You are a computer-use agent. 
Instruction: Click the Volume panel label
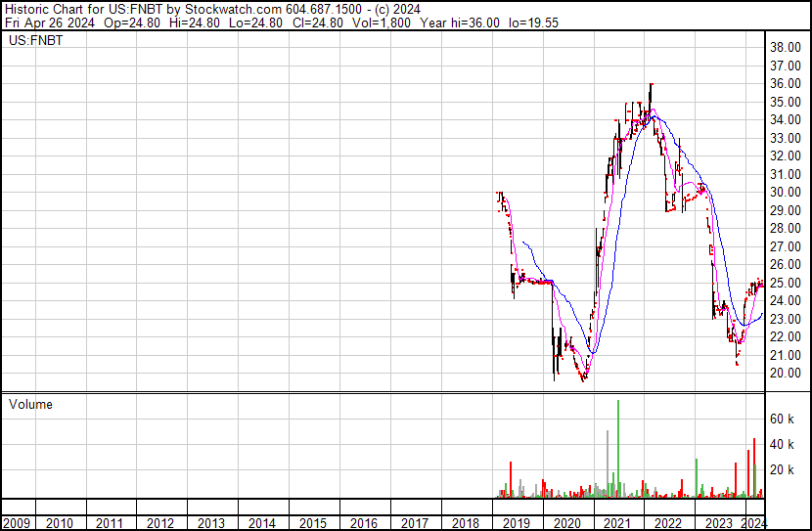(30, 404)
